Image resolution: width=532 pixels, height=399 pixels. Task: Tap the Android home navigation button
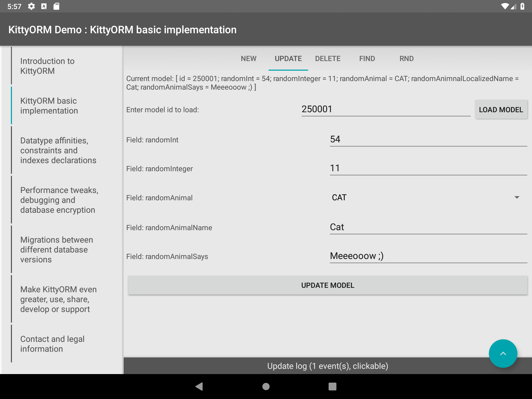click(266, 387)
